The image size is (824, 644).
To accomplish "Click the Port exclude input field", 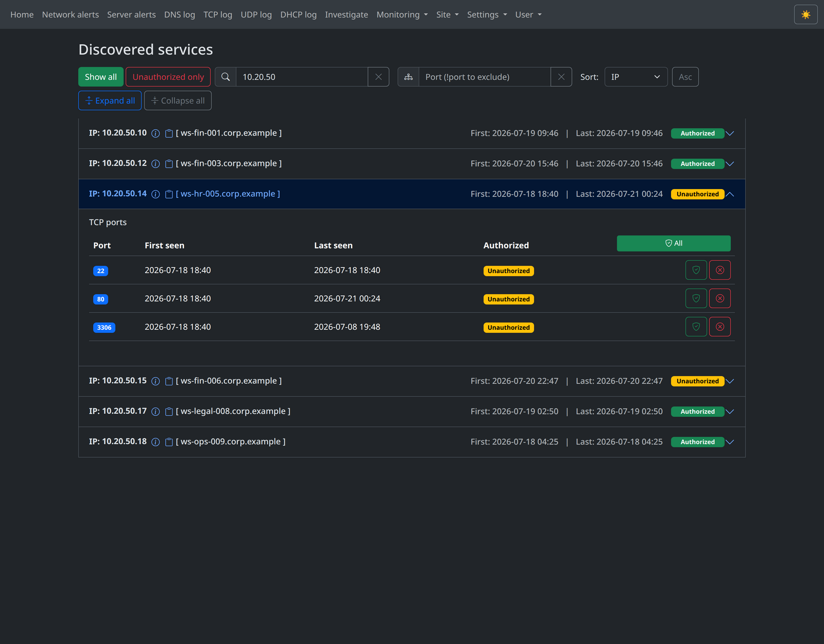I will point(485,77).
